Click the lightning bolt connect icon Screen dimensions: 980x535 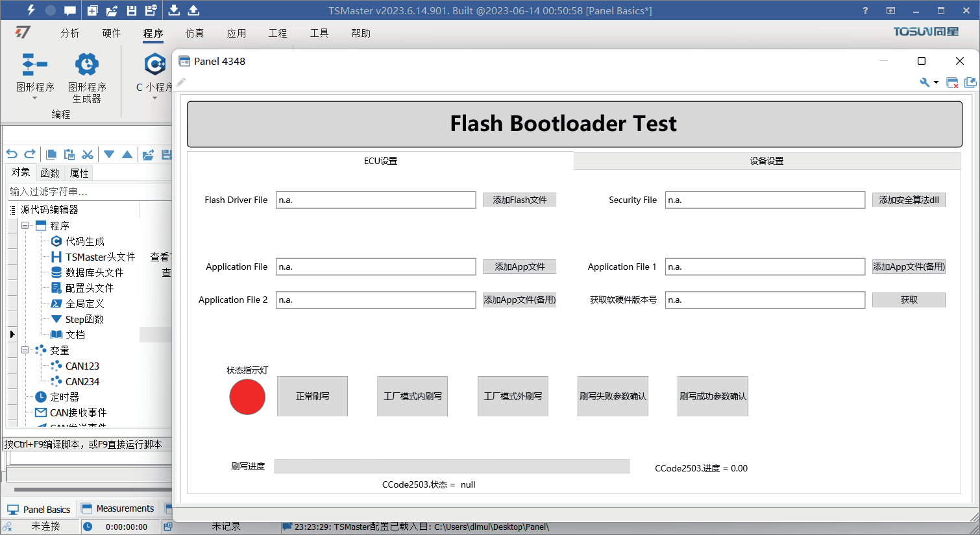[31, 10]
